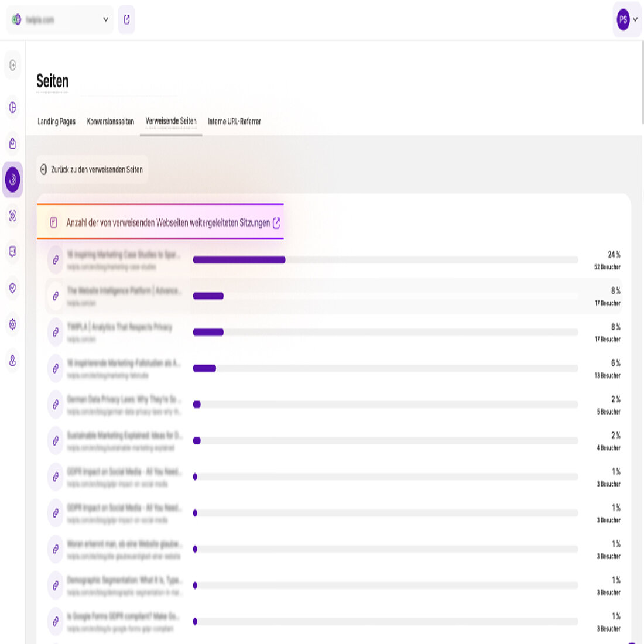Click the account user icon at sidebar bottom
This screenshot has width=644, height=644.
coord(12,361)
